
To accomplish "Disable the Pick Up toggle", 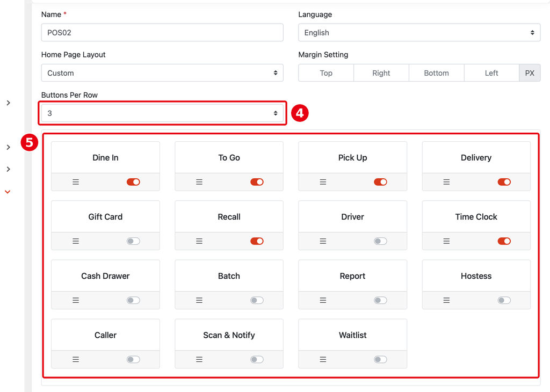I will coord(381,182).
